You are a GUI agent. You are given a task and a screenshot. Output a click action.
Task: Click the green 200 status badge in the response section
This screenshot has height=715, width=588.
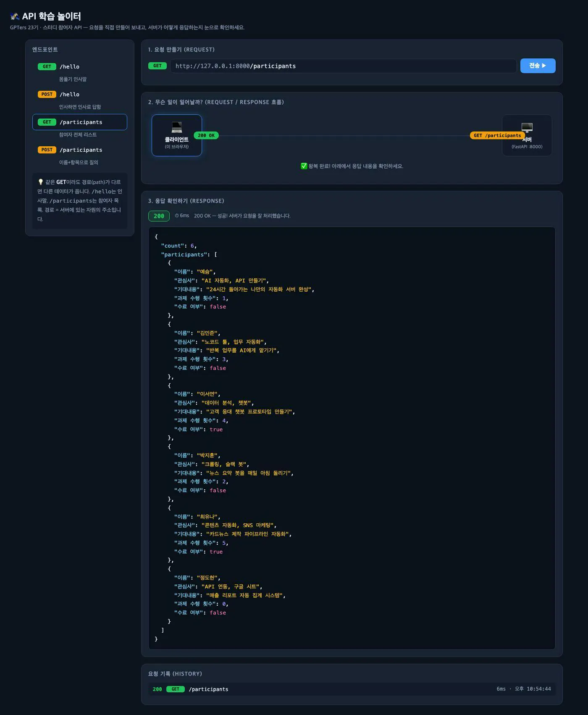click(159, 216)
